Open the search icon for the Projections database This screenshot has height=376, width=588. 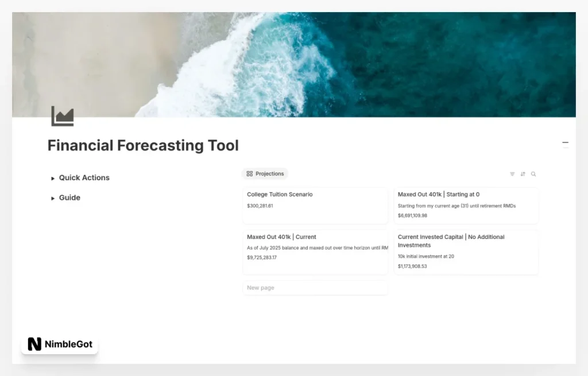pyautogui.click(x=533, y=174)
